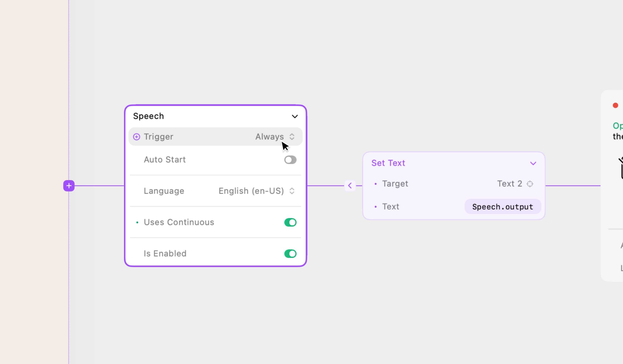Collapse the Speech card with its chevron
Image resolution: width=623 pixels, height=364 pixels.
pyautogui.click(x=295, y=116)
